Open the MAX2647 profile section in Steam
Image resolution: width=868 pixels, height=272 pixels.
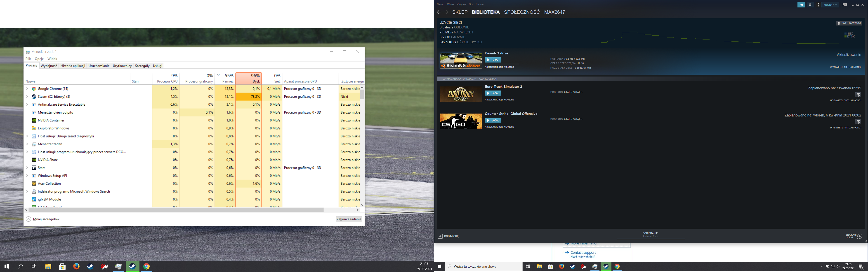(555, 12)
